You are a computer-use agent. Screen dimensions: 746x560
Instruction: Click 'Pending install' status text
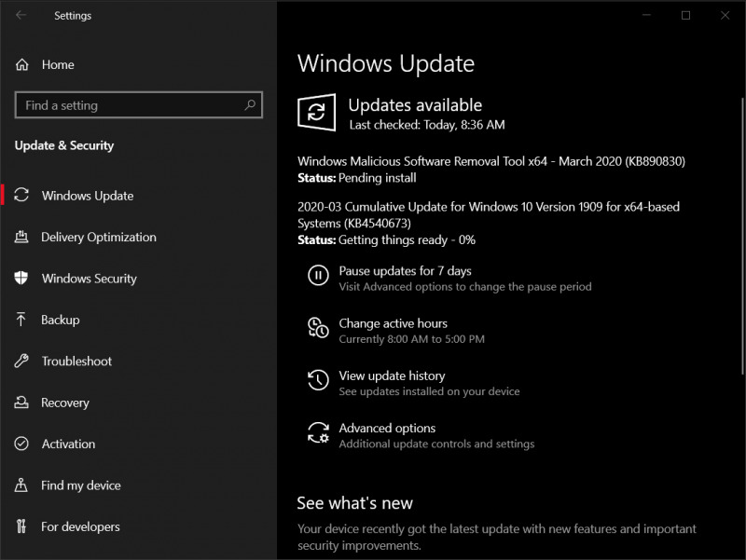[378, 178]
